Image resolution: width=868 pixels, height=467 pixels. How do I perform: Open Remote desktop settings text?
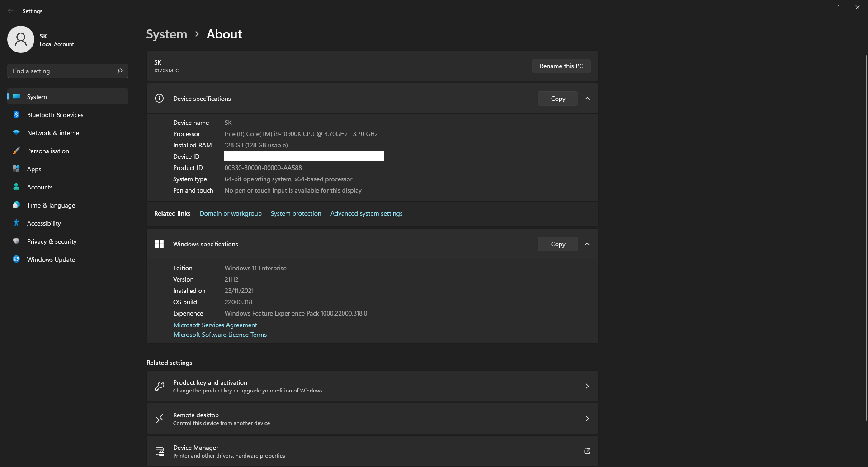(196, 415)
